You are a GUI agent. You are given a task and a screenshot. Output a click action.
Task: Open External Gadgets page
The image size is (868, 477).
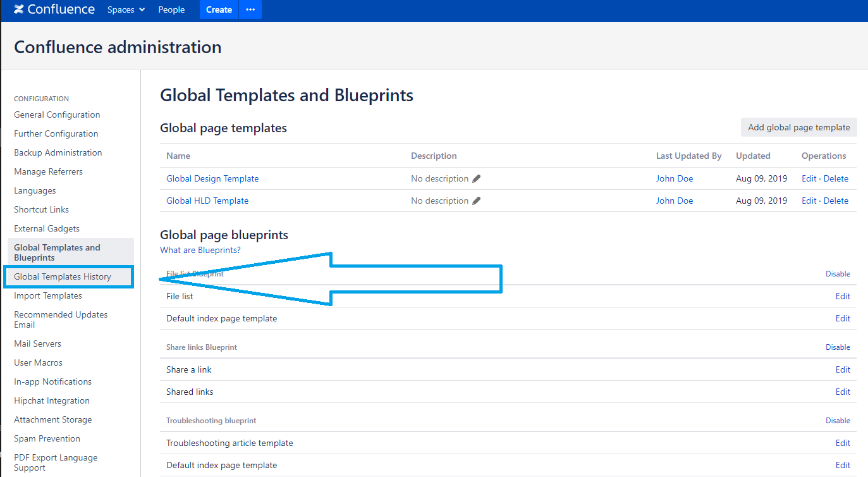47,228
